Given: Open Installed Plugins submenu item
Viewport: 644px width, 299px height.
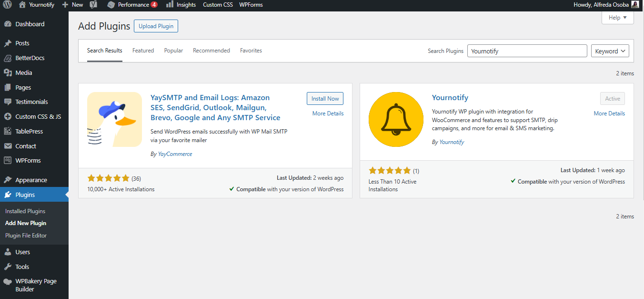Looking at the screenshot, I should [25, 211].
